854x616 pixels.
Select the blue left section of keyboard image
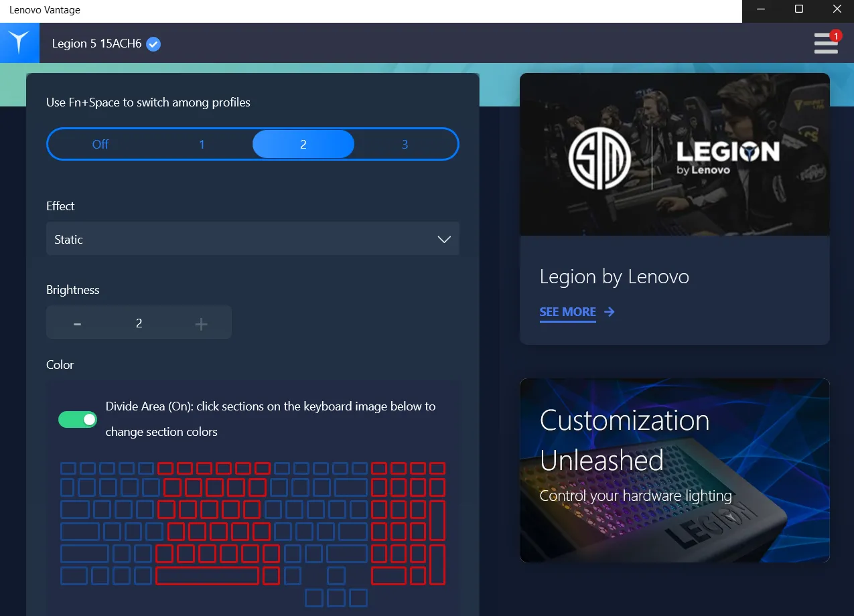click(107, 524)
